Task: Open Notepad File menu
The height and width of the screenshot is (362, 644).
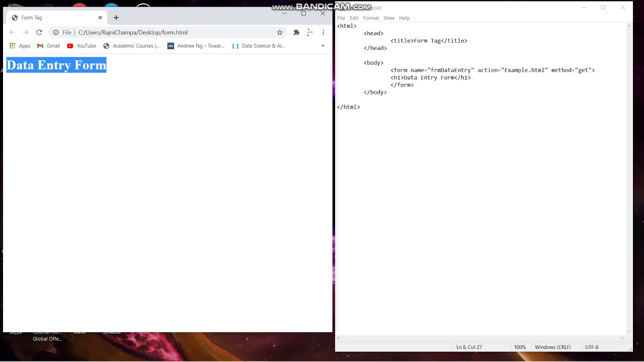Action: click(341, 18)
